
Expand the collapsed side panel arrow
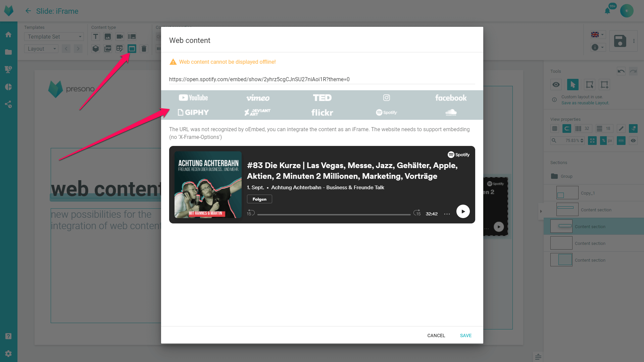click(x=541, y=211)
